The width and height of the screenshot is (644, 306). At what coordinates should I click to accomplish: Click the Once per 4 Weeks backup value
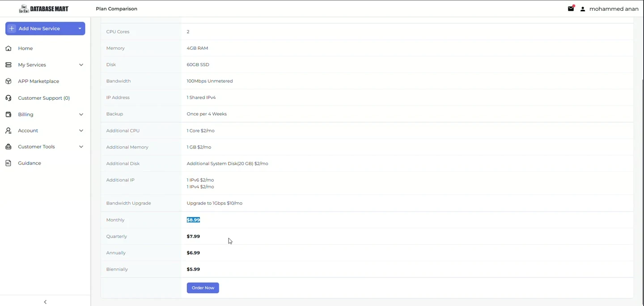[207, 114]
